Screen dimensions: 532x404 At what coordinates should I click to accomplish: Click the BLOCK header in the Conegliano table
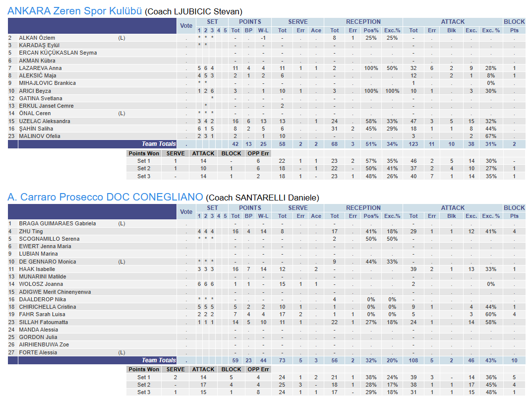514,208
